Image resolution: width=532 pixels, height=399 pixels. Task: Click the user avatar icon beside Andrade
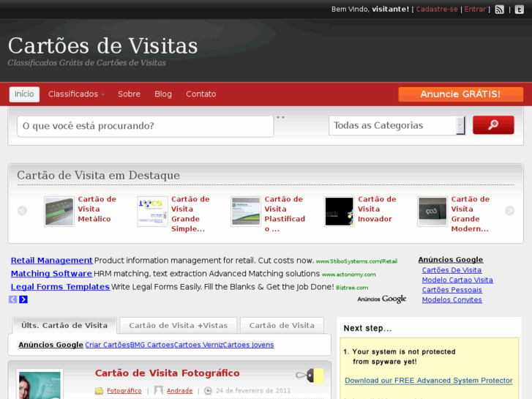click(x=159, y=390)
